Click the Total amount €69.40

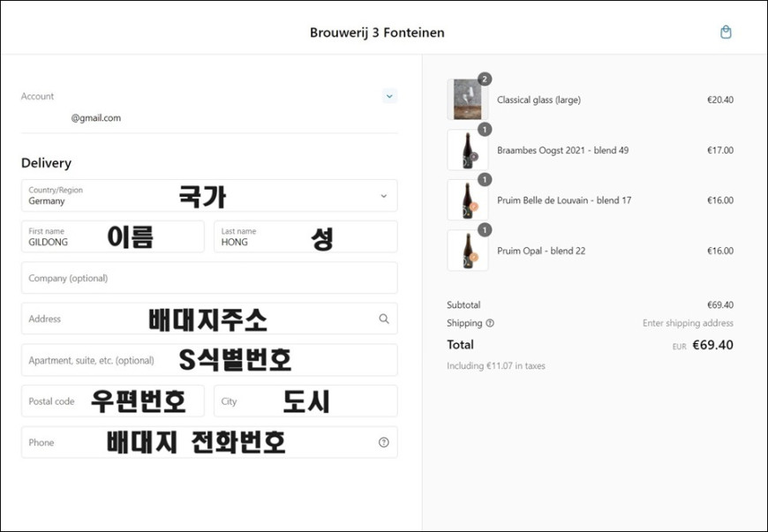pyautogui.click(x=712, y=345)
